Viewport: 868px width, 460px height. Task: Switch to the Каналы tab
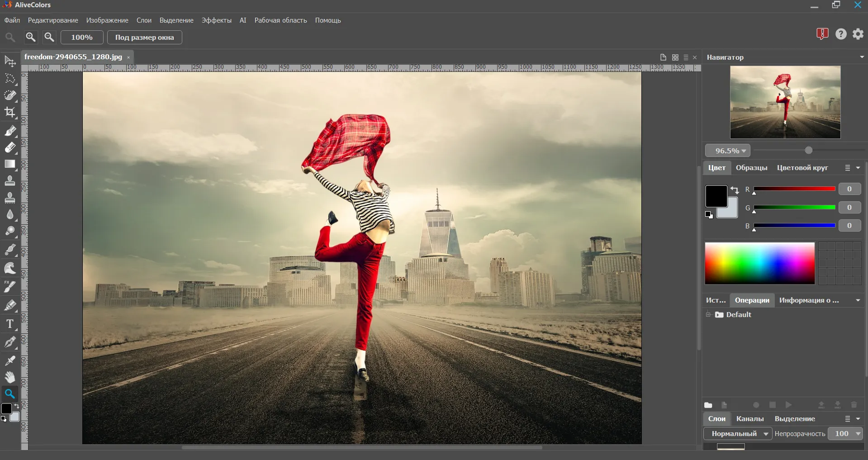tap(749, 419)
